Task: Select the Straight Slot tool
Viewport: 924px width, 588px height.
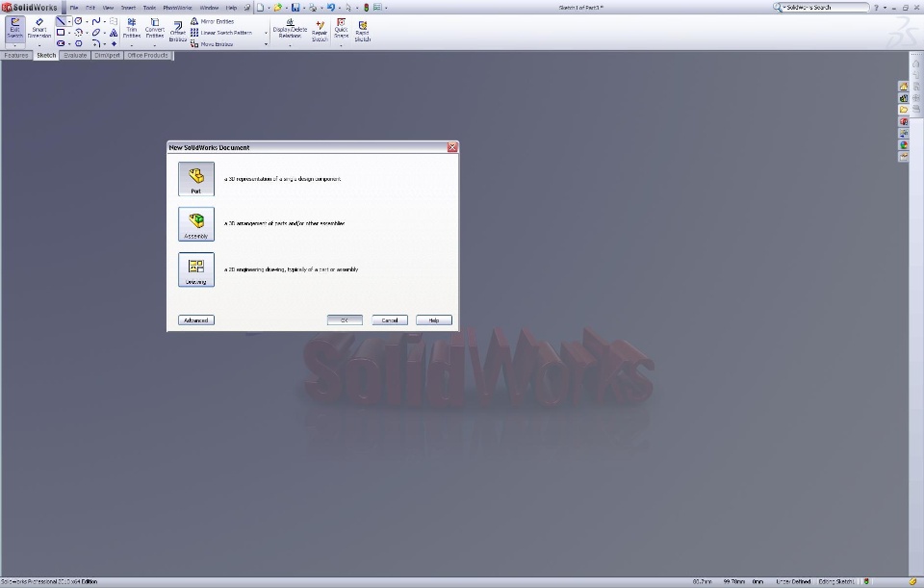Action: click(61, 43)
